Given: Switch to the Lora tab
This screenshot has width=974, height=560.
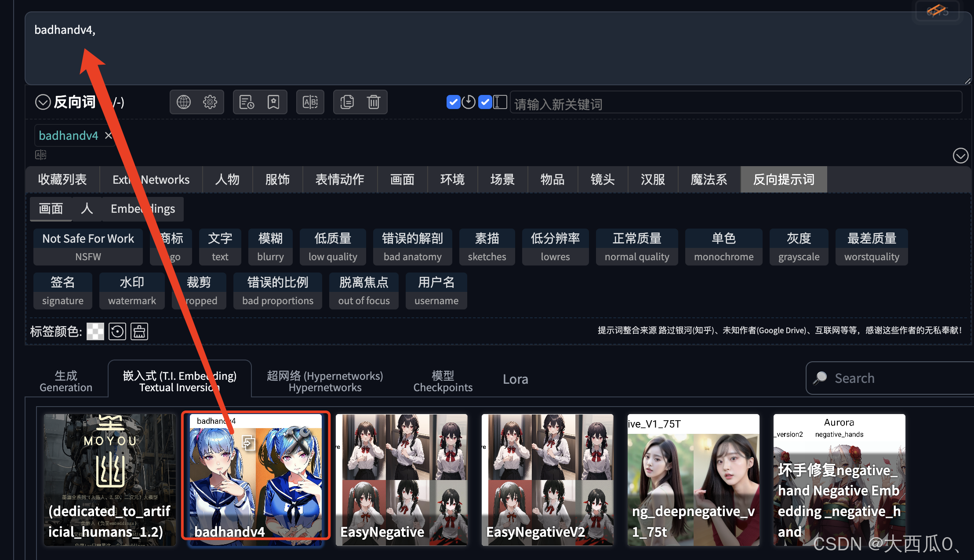Looking at the screenshot, I should click(515, 379).
